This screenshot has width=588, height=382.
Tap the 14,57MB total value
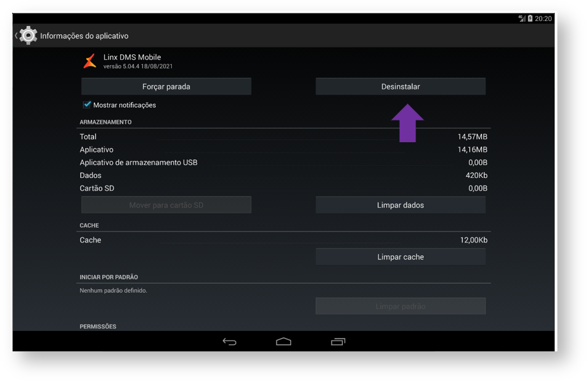click(x=472, y=136)
